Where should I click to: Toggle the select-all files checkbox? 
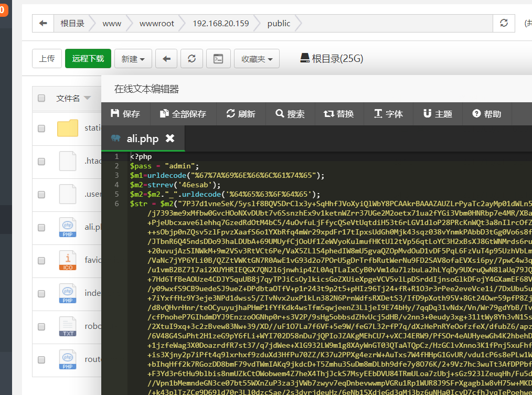pyautogui.click(x=41, y=98)
